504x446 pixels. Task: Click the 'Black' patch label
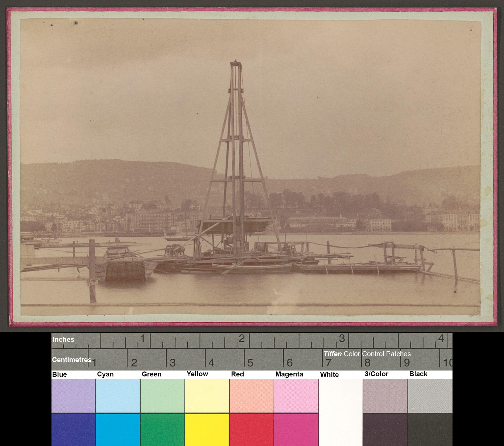click(x=418, y=374)
